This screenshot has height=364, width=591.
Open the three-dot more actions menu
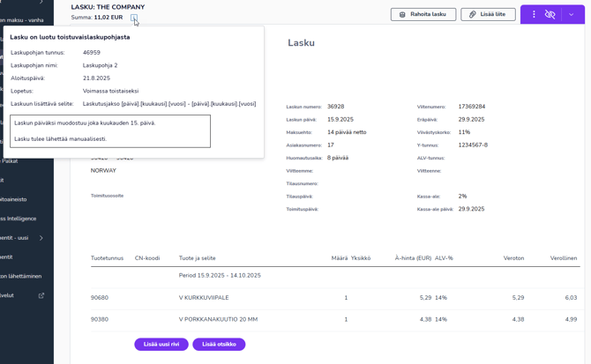tap(534, 14)
